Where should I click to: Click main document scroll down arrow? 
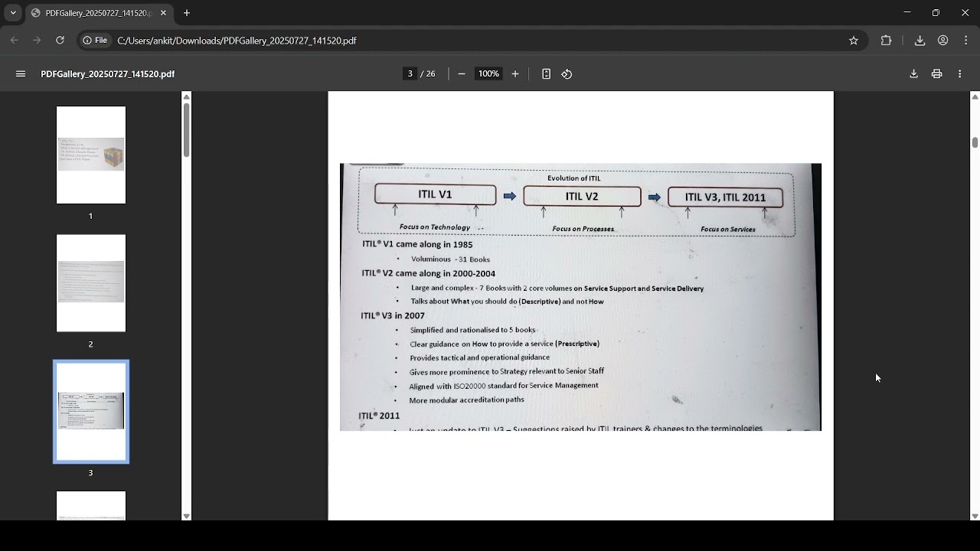click(975, 517)
